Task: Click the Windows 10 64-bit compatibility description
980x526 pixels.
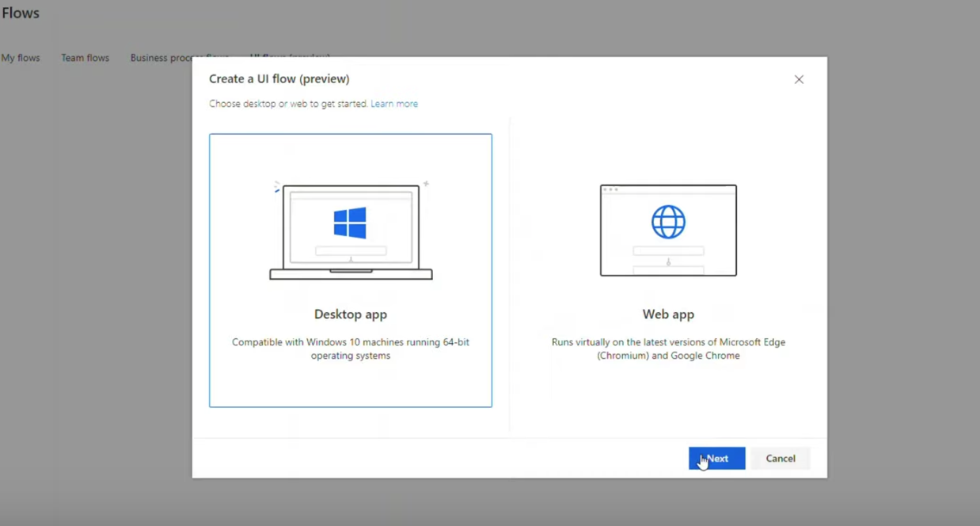Action: (351, 349)
